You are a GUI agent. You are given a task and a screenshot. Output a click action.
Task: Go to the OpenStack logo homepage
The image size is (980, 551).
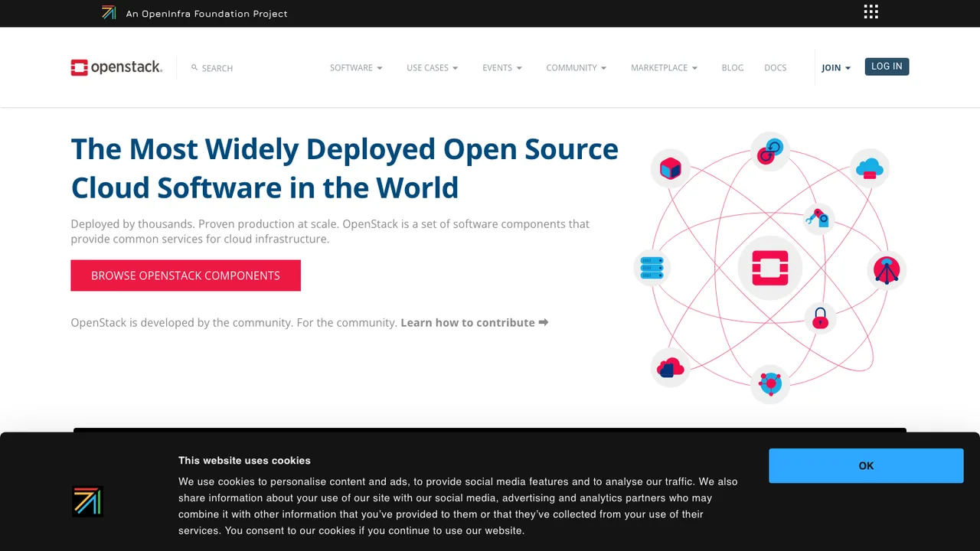[116, 67]
